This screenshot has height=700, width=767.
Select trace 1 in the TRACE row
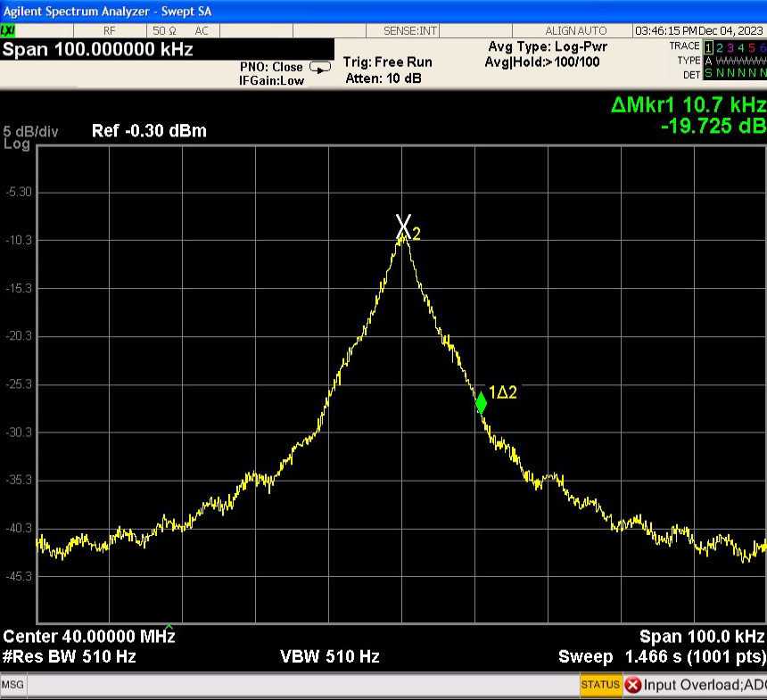pos(708,46)
